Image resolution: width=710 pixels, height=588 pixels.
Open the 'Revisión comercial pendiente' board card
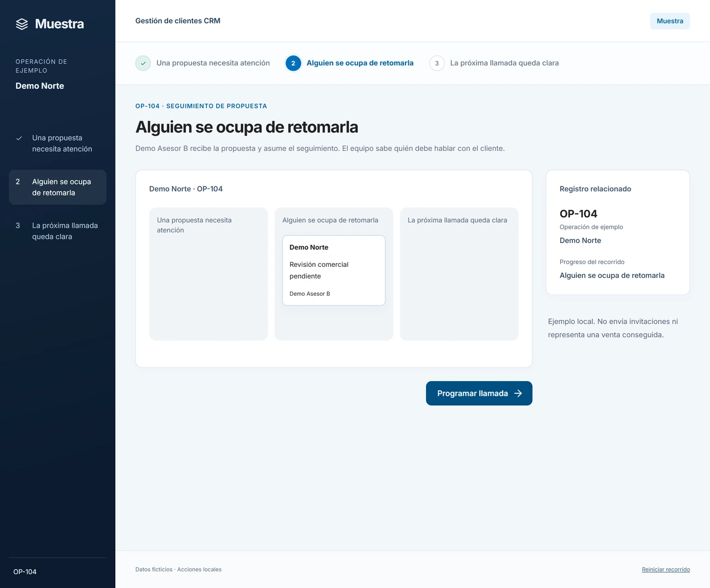click(334, 270)
